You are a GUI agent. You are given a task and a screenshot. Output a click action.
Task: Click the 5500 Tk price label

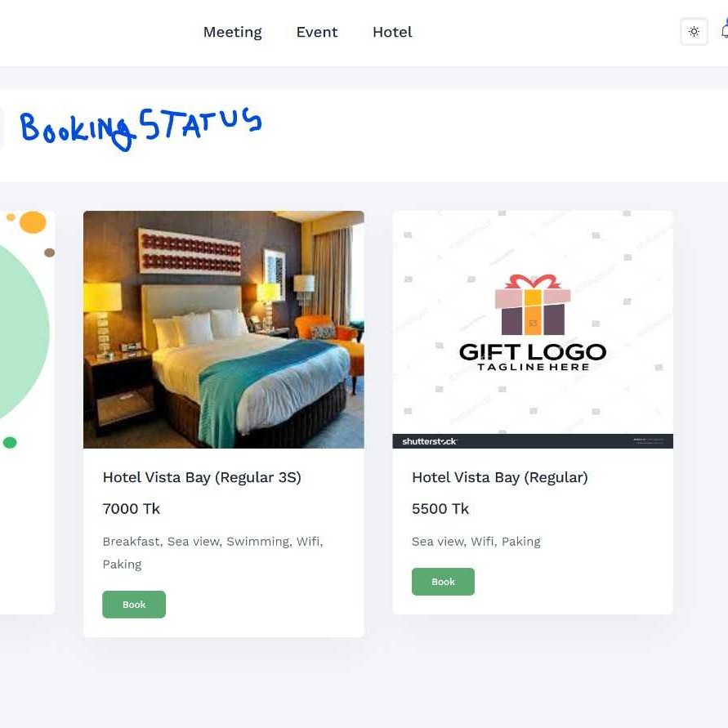[440, 509]
